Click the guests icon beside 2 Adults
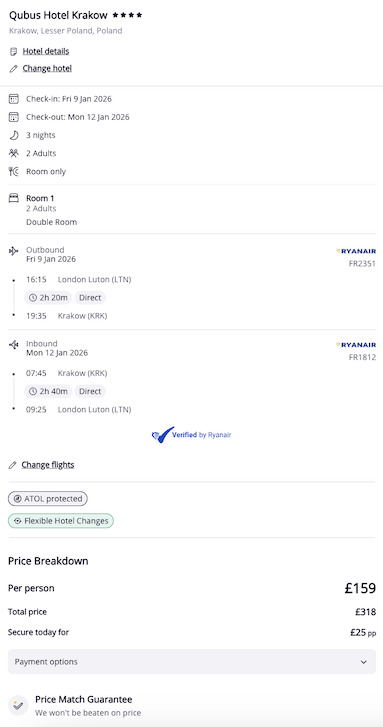Image resolution: width=383 pixels, height=727 pixels. pyautogui.click(x=14, y=153)
